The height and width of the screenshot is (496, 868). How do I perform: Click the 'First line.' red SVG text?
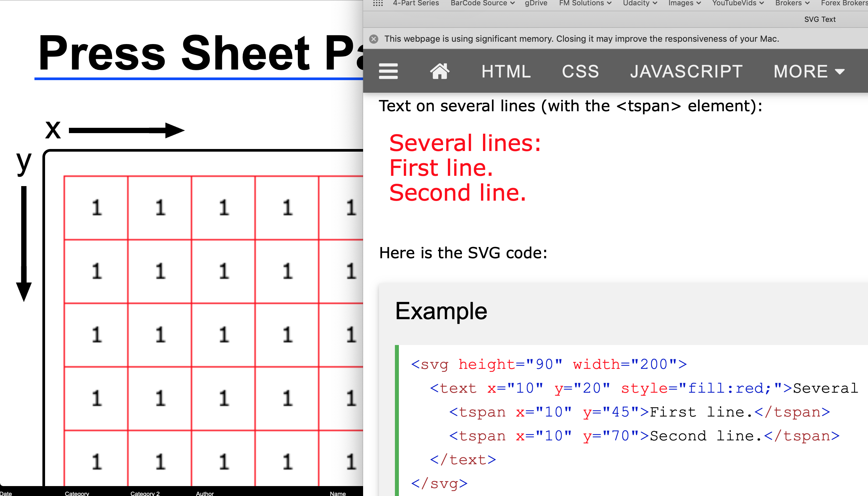[441, 168]
